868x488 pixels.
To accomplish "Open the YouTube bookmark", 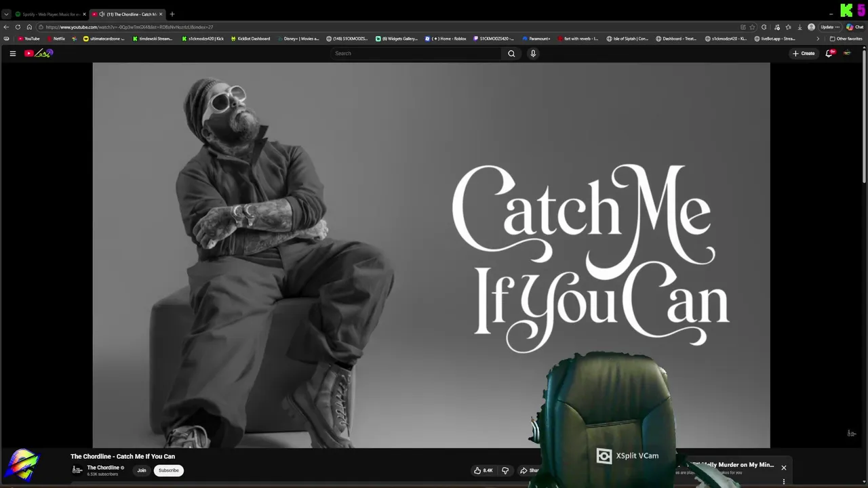I will tap(28, 39).
